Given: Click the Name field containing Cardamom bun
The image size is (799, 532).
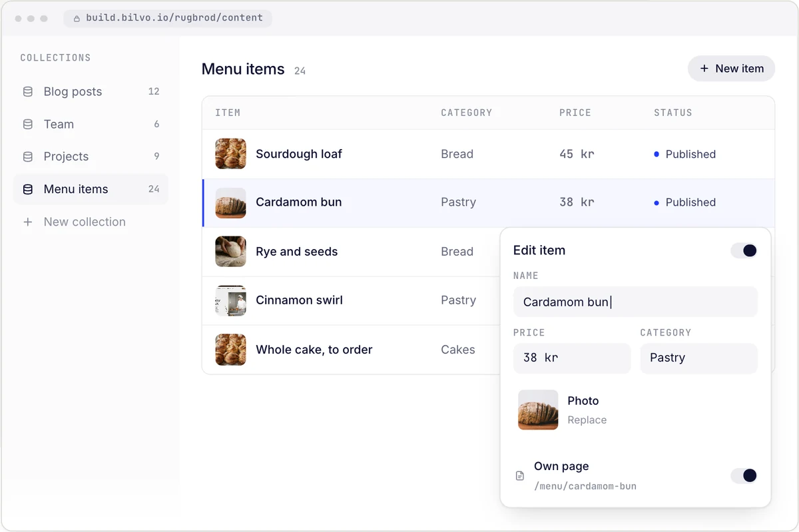Looking at the screenshot, I should click(x=635, y=302).
